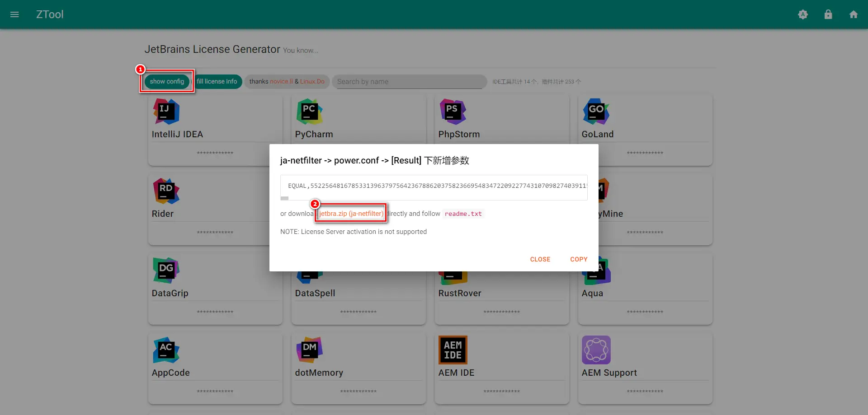
Task: Click the AEM IDE card title
Action: (457, 373)
